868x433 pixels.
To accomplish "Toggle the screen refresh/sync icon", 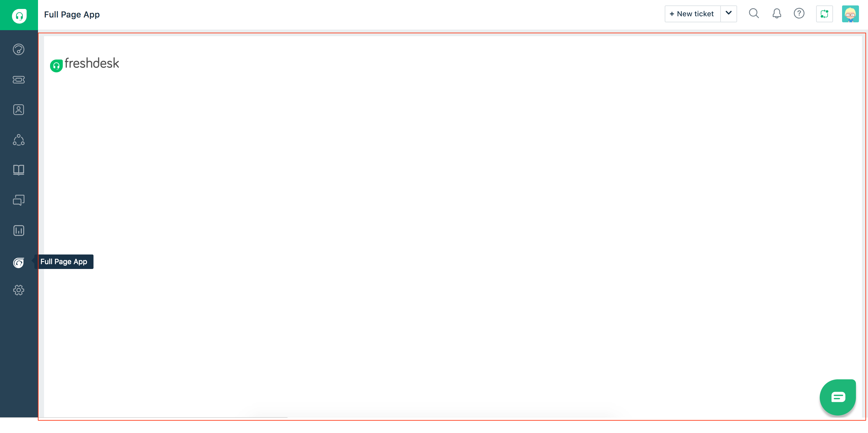I will point(825,14).
